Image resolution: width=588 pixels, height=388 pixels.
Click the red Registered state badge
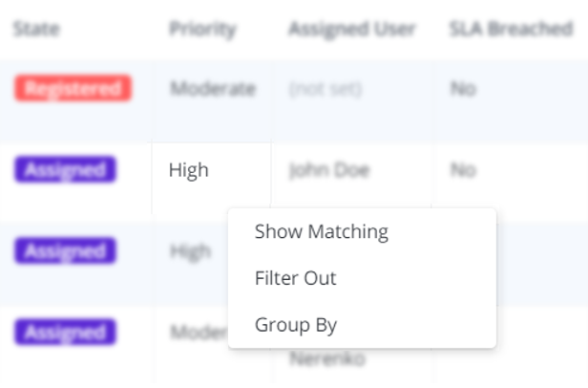pos(73,90)
